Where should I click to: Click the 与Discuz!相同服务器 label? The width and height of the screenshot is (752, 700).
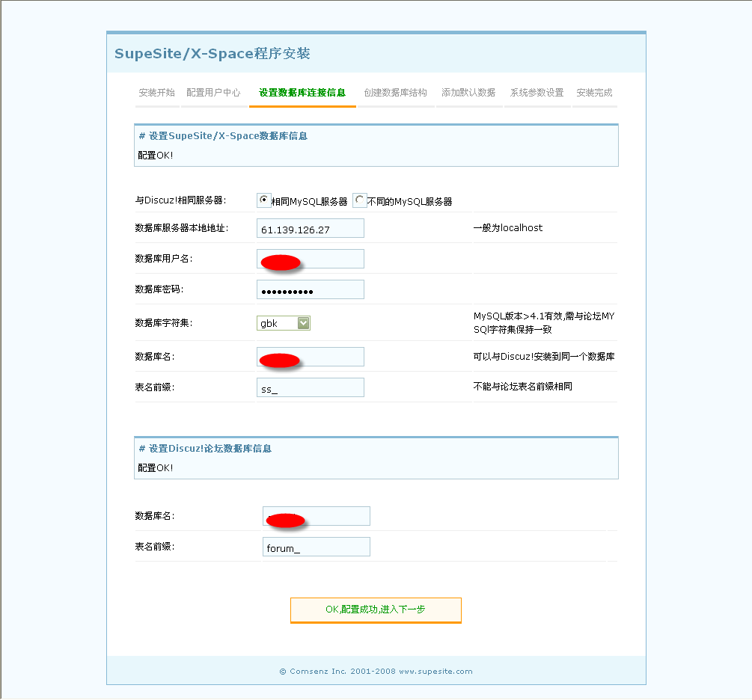point(180,200)
